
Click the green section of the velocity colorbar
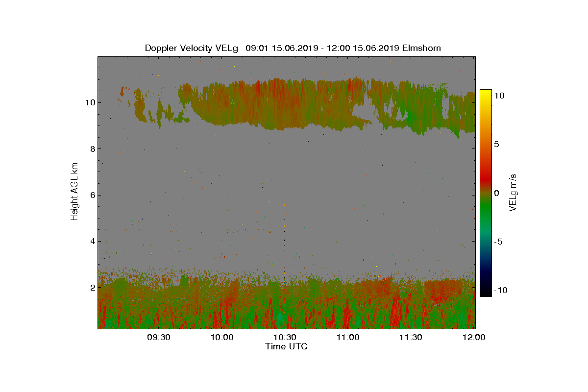[486, 211]
